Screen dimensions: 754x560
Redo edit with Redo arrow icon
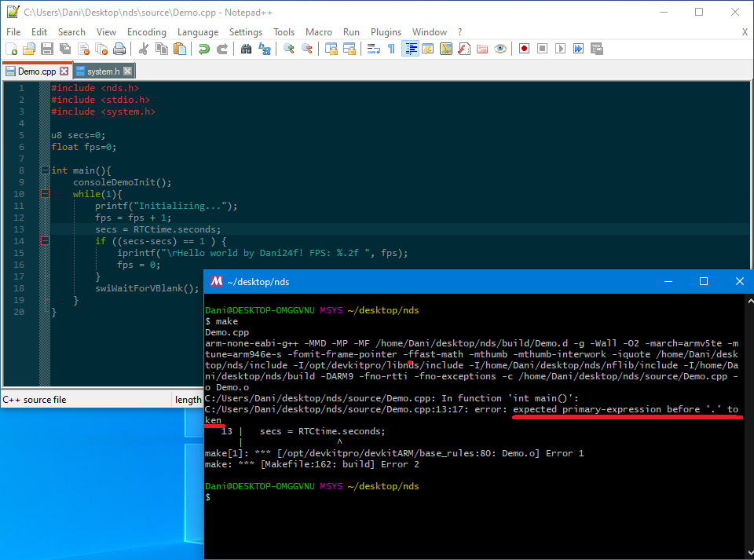(222, 49)
